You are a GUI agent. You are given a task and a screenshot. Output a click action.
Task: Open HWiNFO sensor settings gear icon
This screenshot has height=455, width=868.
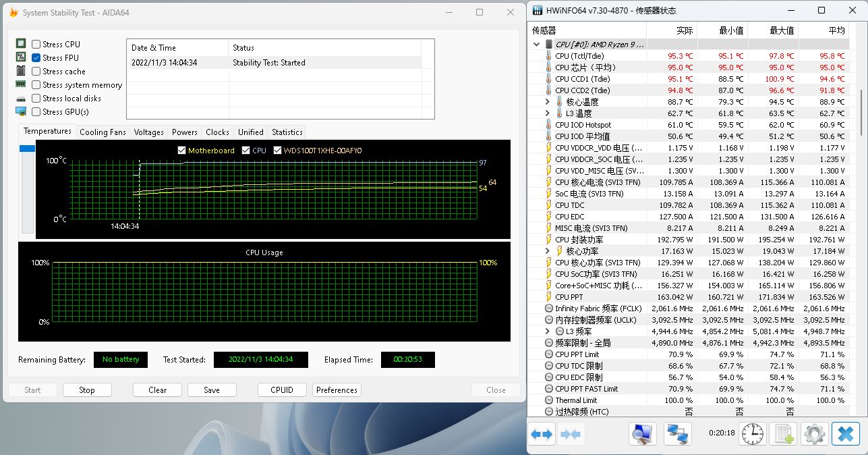(814, 434)
